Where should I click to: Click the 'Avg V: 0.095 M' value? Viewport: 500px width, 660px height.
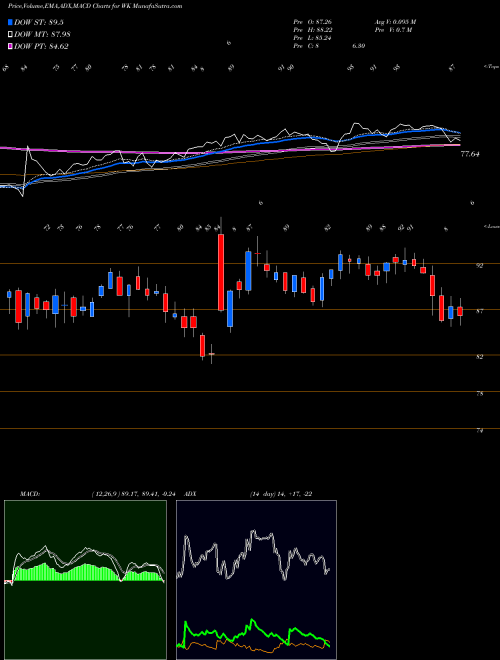[395, 22]
